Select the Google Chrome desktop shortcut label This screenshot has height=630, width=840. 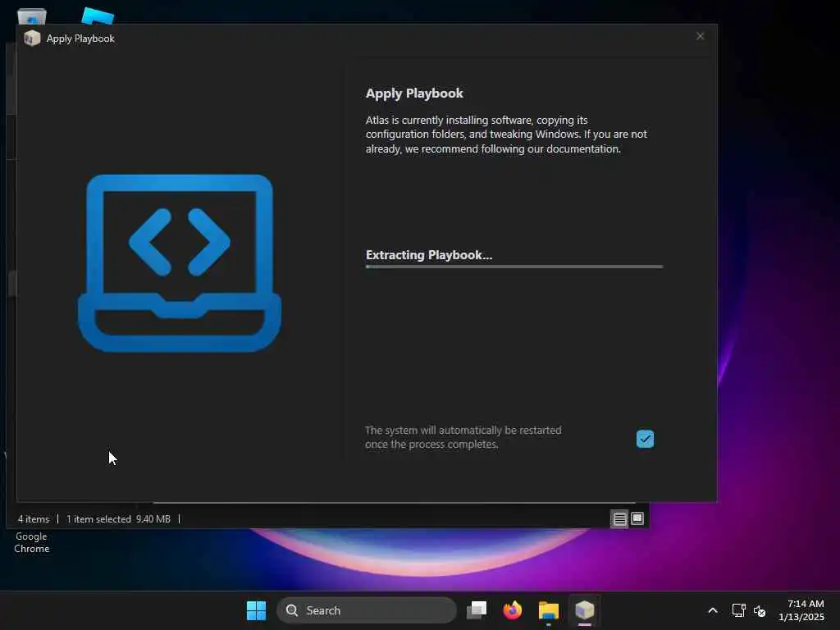coord(32,542)
